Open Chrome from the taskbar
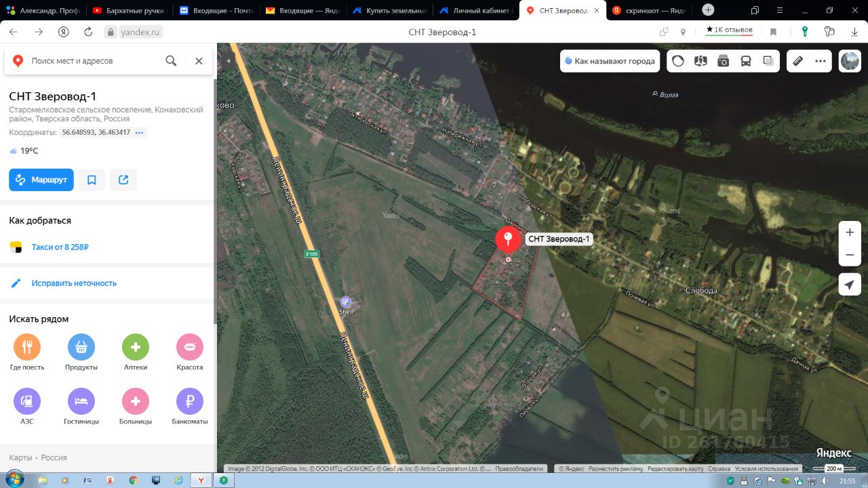 click(133, 480)
